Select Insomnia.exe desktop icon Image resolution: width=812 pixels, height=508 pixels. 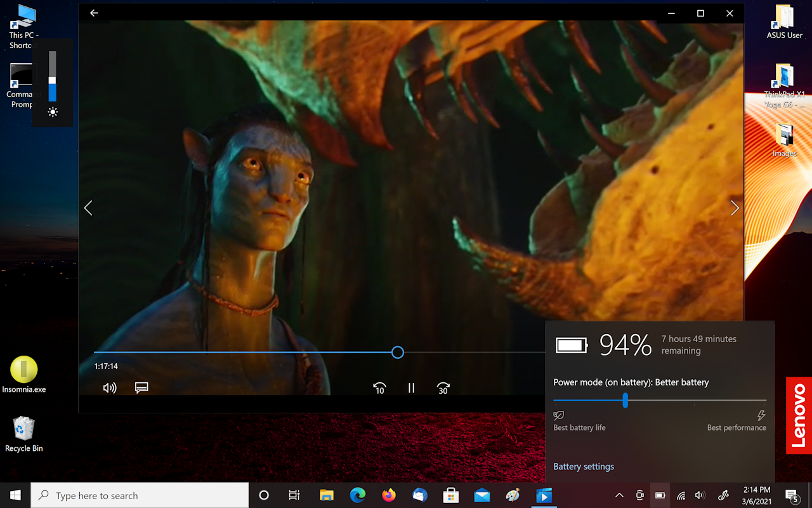24,375
